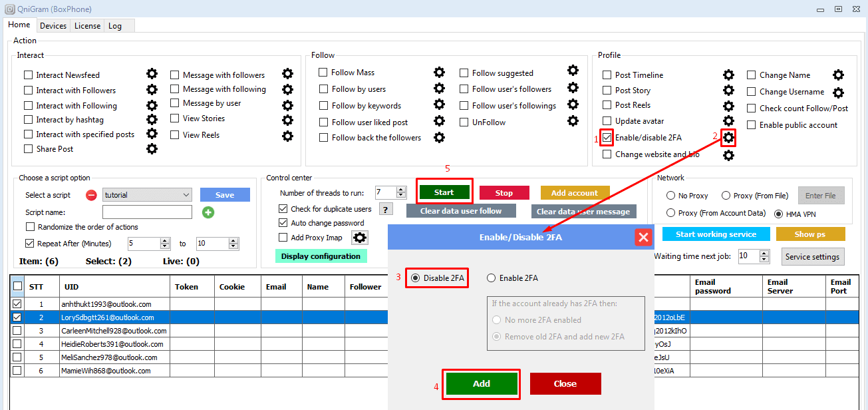
Task: Click the threads number spinner arrows
Action: point(401,192)
